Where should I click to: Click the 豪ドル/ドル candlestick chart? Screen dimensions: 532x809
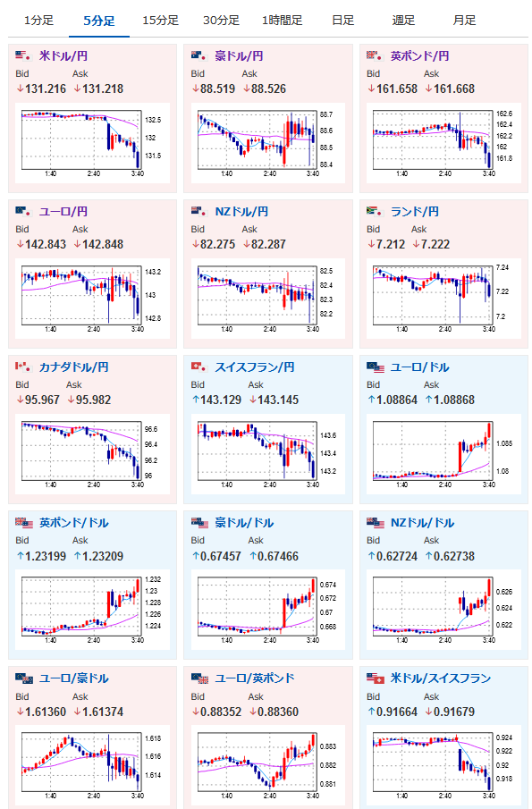pos(268,610)
